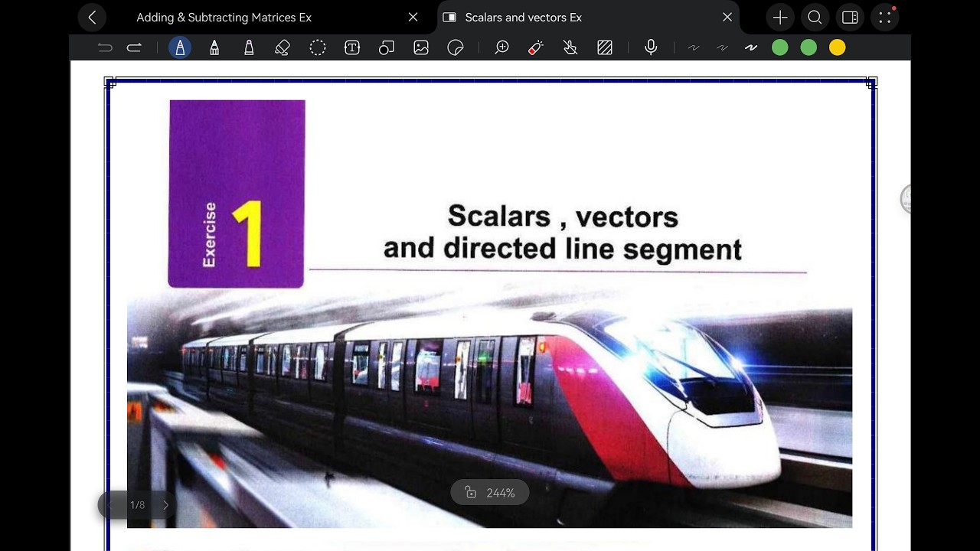Switch to Adding & Subtracting Matrices Ex tab

click(x=224, y=17)
